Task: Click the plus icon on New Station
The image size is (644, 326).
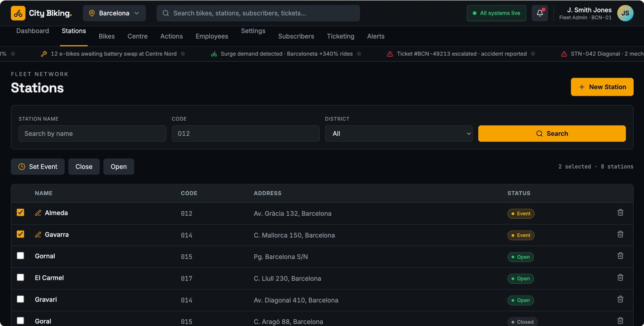Action: 582,87
